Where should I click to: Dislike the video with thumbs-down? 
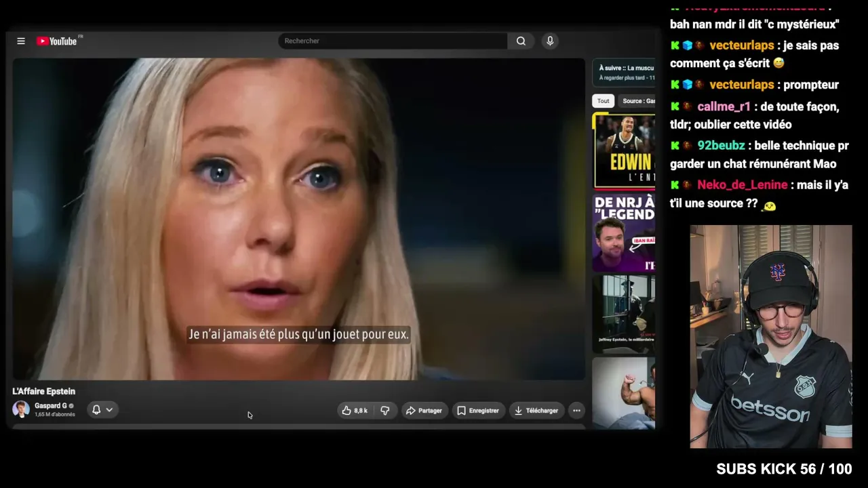point(384,410)
